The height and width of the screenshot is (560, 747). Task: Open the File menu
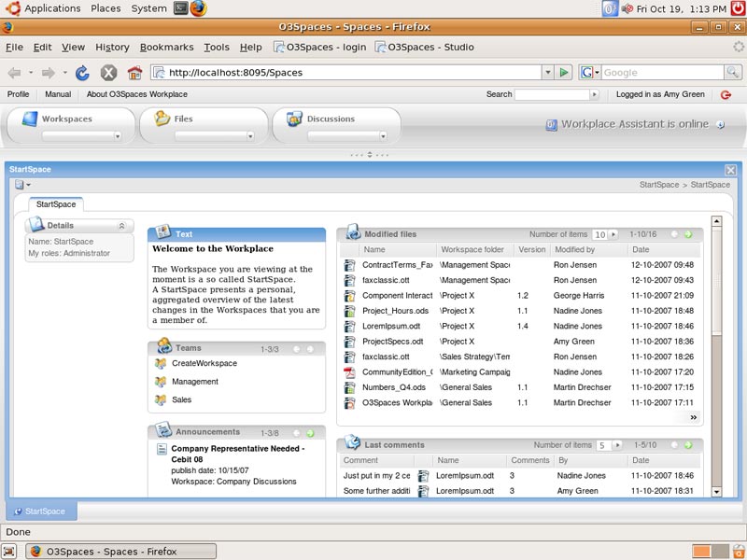(x=14, y=48)
